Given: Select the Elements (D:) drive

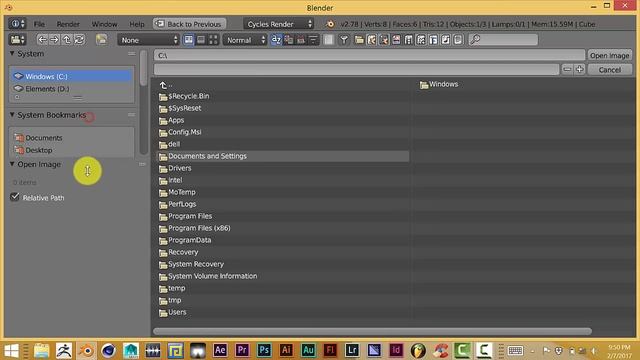Looking at the screenshot, I should [71, 89].
